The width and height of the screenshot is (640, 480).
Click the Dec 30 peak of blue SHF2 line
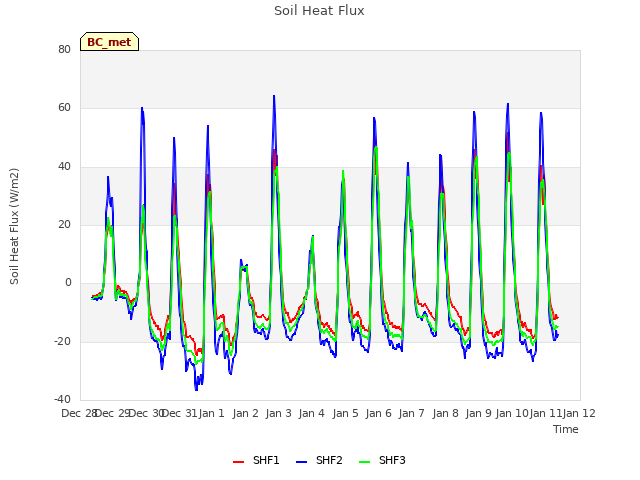click(x=142, y=108)
